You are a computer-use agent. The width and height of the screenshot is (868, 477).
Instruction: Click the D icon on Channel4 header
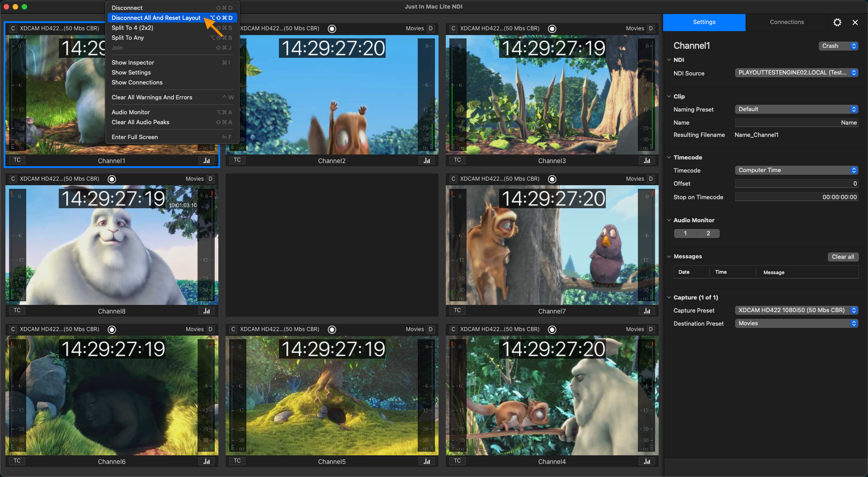pos(651,329)
